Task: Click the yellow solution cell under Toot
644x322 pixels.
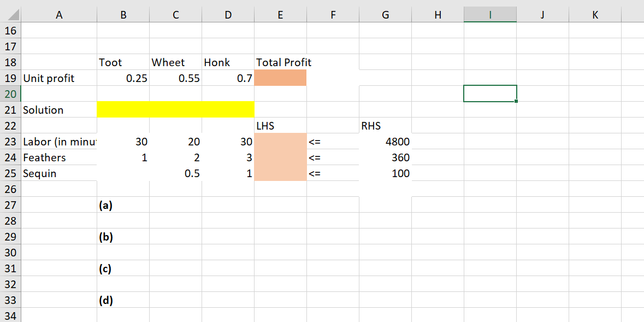Action: (123, 110)
